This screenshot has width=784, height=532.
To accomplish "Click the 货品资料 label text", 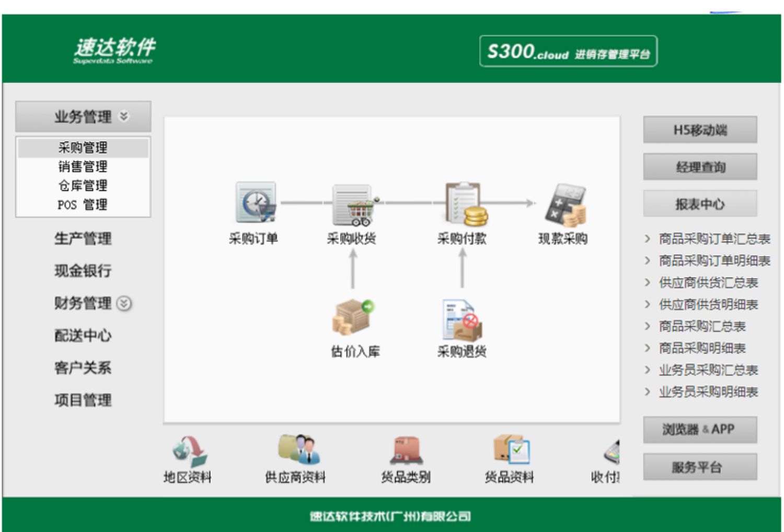I will tap(509, 477).
